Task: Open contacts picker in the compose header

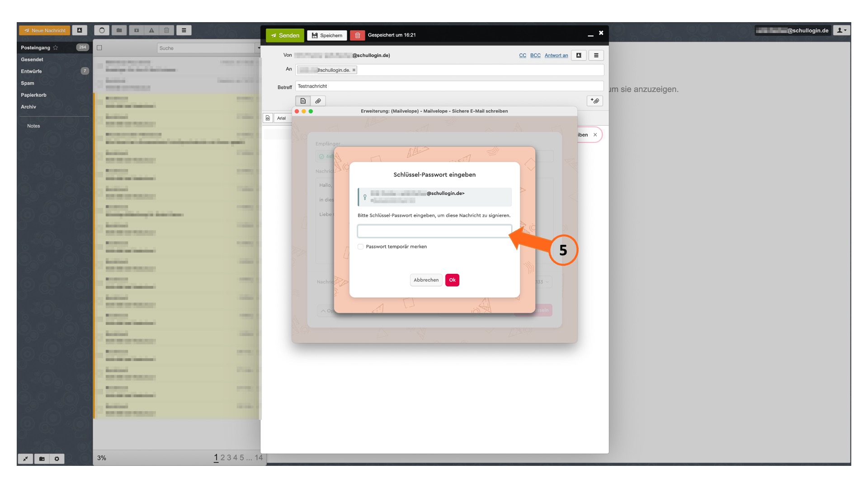Action: pyautogui.click(x=579, y=55)
